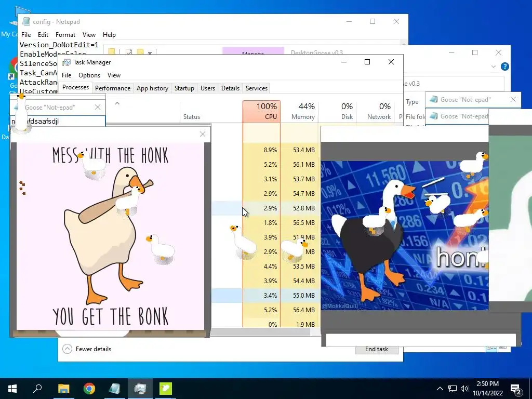Close the upper right Goose "Not-epad" window
Image resolution: width=532 pixels, height=399 pixels.
pos(513,99)
